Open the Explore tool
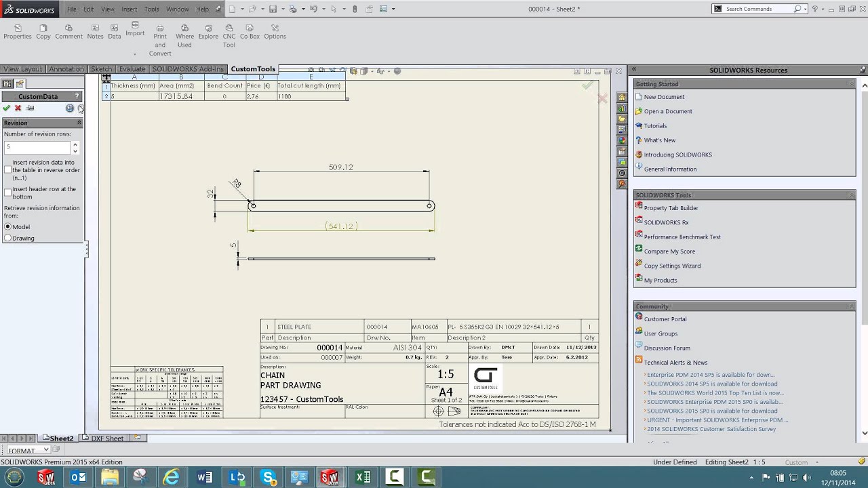868x488 pixels. tap(208, 32)
